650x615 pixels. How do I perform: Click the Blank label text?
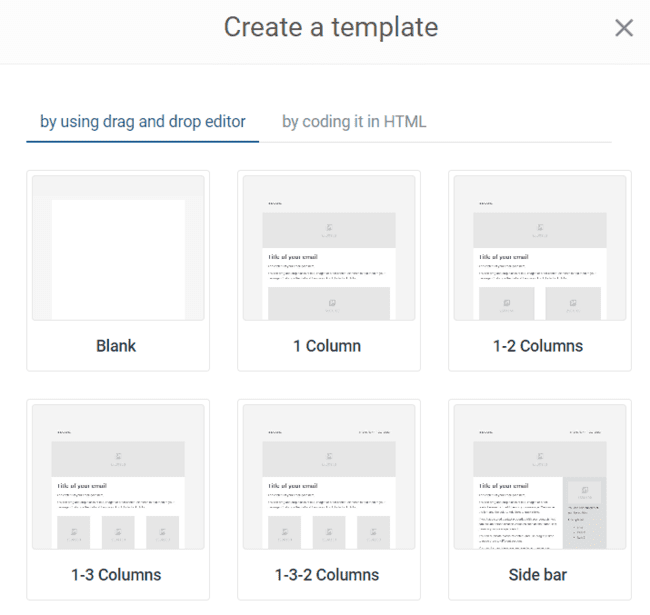point(116,346)
